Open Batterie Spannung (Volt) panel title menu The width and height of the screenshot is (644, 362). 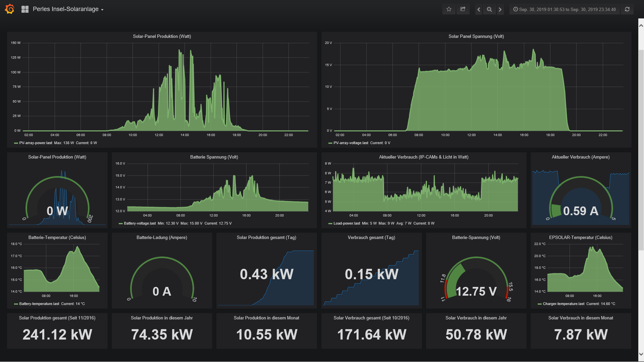click(x=214, y=157)
